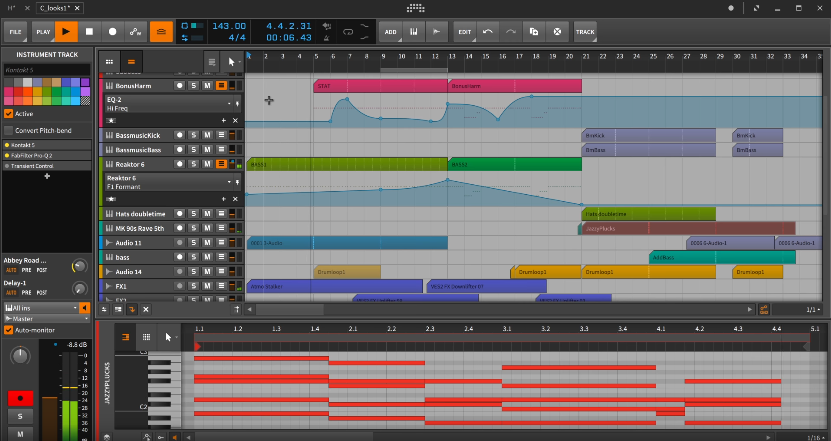831x441 pixels.
Task: Toggle the Auto-monitor checkbox
Action: point(8,330)
